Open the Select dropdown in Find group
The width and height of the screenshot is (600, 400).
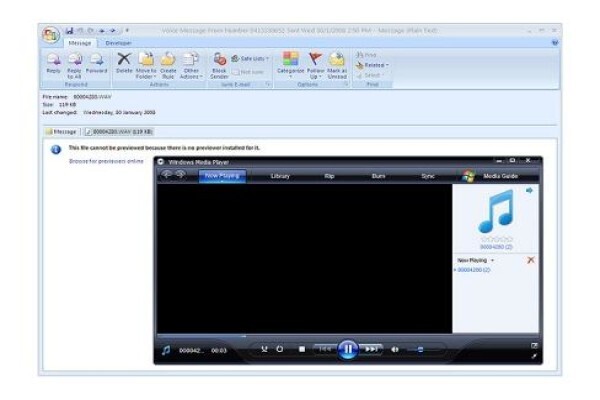(370, 75)
